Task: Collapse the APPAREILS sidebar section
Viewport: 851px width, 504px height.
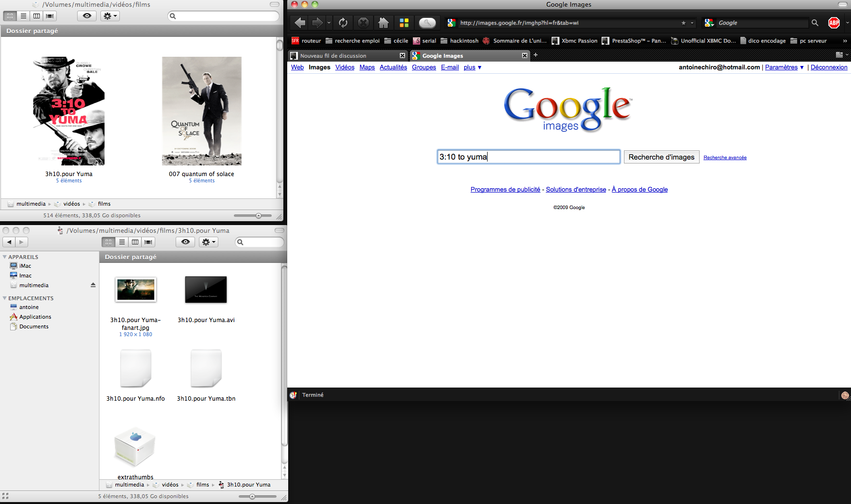Action: tap(5, 257)
